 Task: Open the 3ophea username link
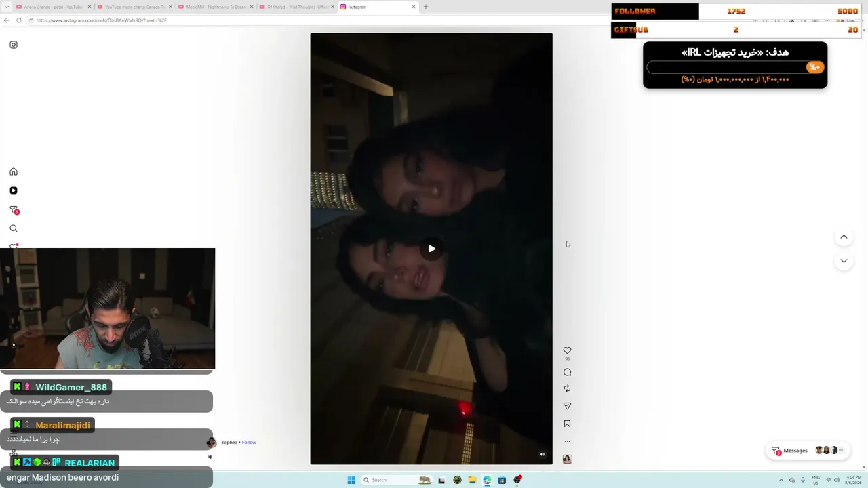point(229,443)
